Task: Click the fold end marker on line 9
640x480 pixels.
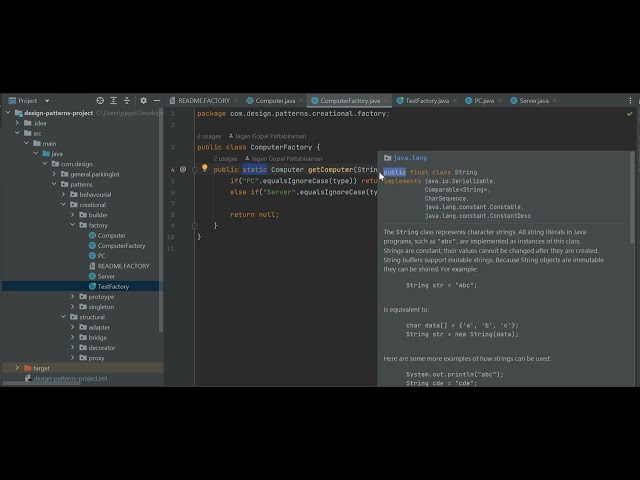Action: coord(194,225)
